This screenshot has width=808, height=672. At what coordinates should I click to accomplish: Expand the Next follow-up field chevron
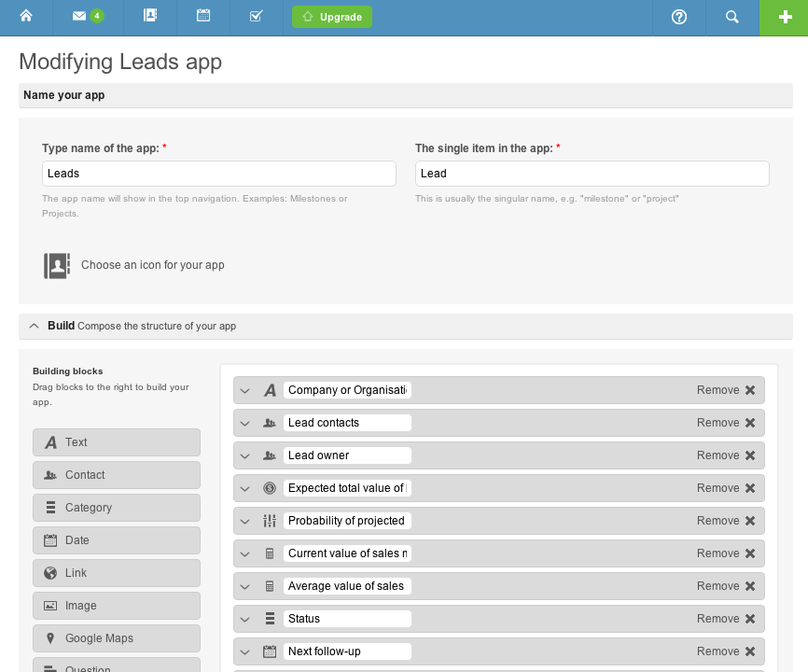(245, 651)
